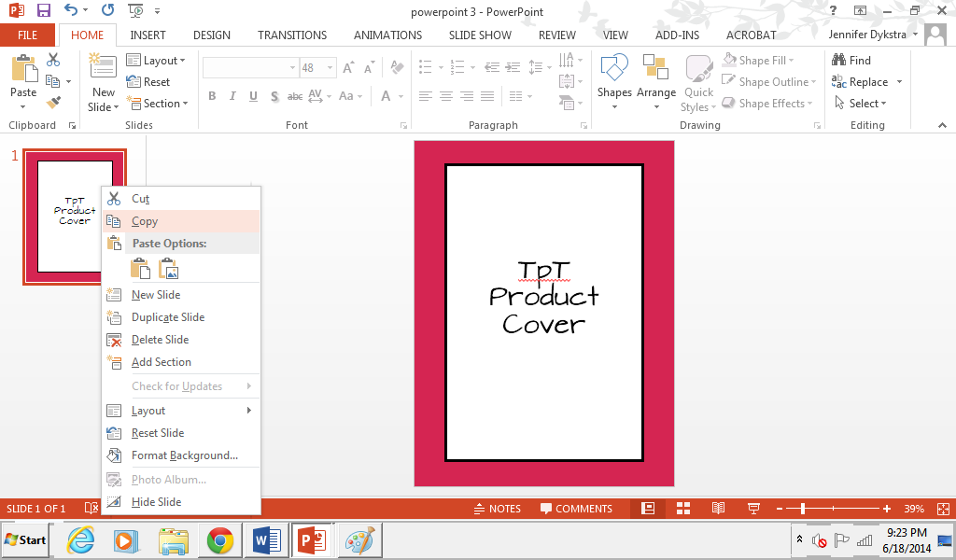The height and width of the screenshot is (560, 956).
Task: Click Clear All Formatting eraser icon
Action: [x=397, y=67]
